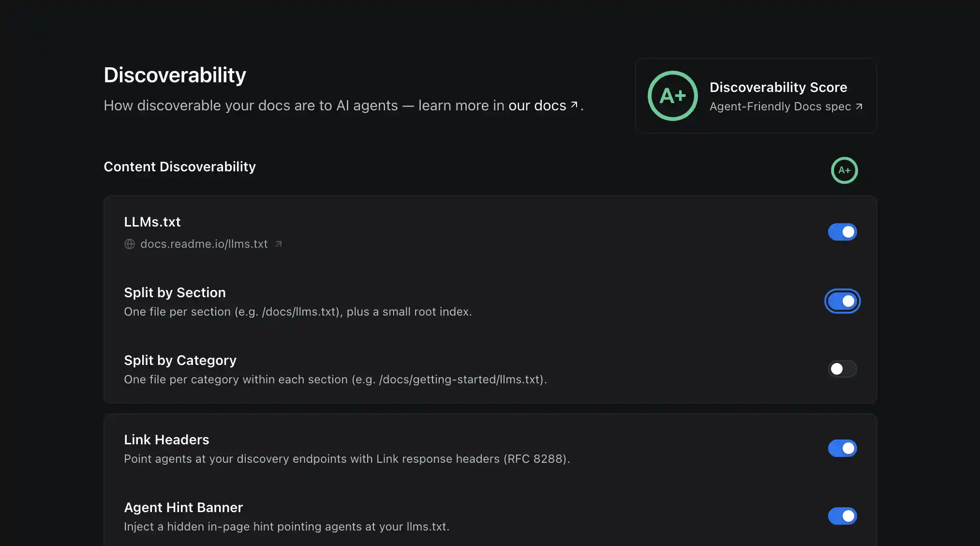The height and width of the screenshot is (546, 980).
Task: Switch off the Link Headers toggle
Action: (x=842, y=448)
